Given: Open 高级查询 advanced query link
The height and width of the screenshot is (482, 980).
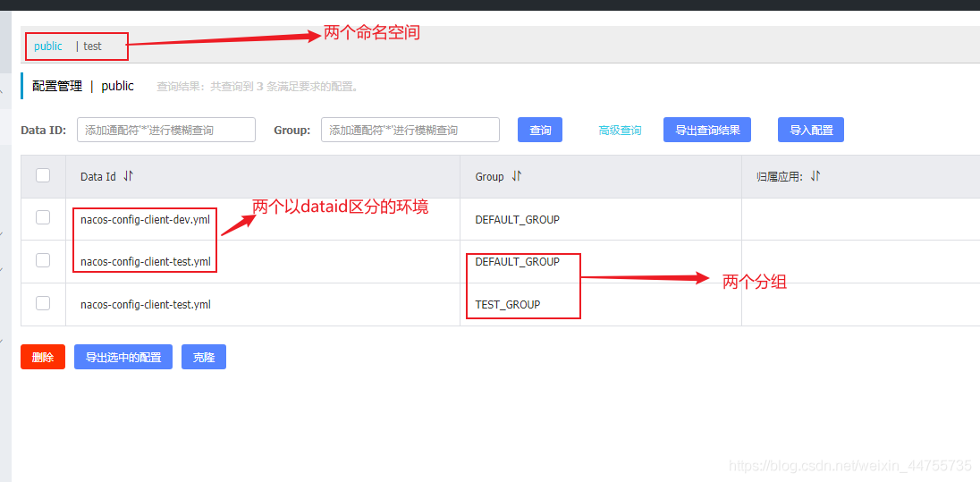Looking at the screenshot, I should pos(620,131).
